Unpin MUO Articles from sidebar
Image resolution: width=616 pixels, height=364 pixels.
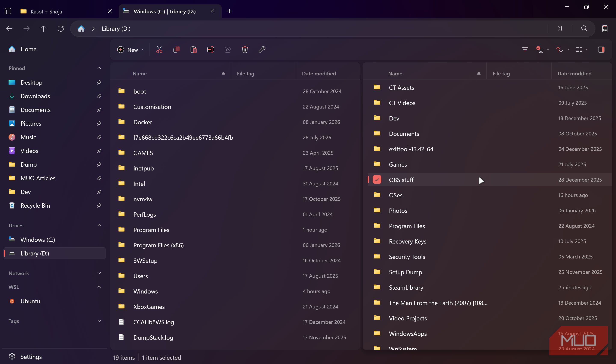(x=99, y=178)
